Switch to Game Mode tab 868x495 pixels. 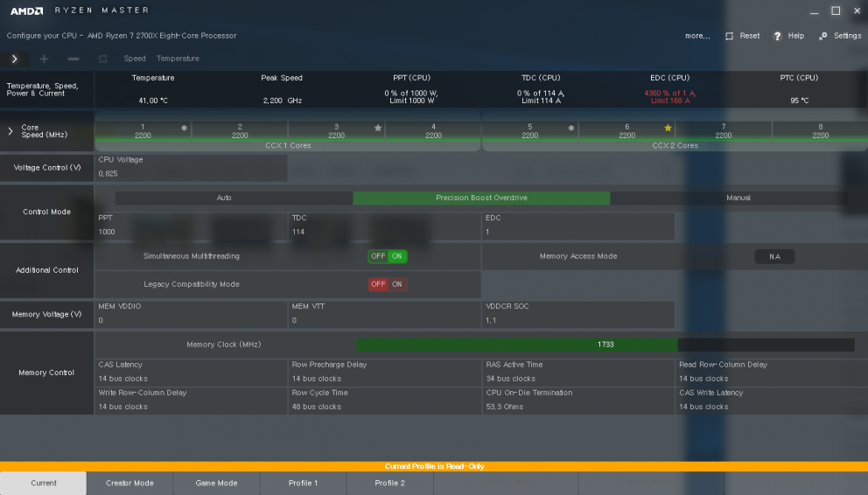(x=216, y=483)
